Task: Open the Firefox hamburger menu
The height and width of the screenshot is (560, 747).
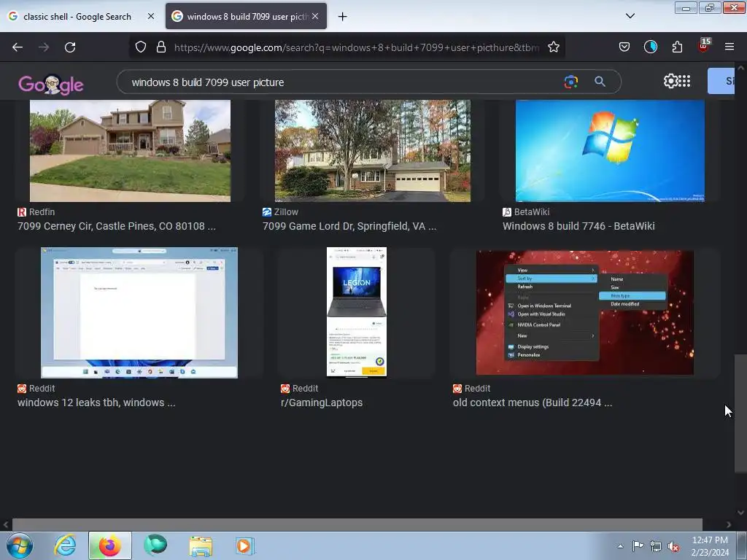Action: (x=729, y=47)
